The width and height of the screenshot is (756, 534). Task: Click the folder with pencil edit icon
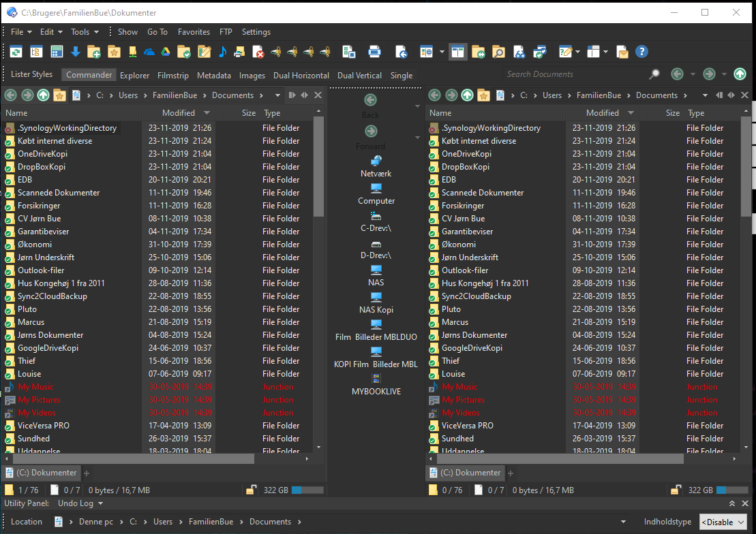(x=204, y=52)
